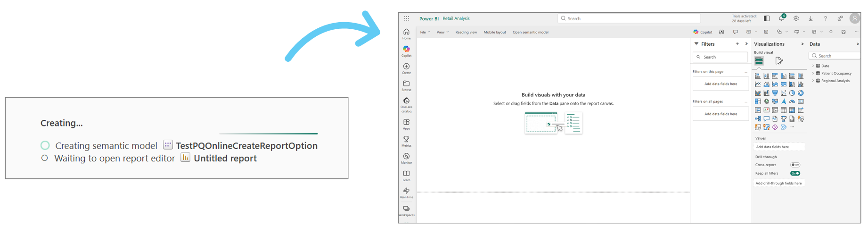
Task: Expand the Patient Occupancy table
Action: point(813,73)
